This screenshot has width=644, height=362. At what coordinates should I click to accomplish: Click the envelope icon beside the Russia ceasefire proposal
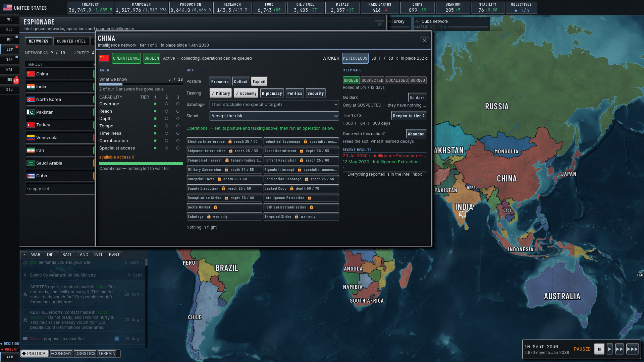pyautogui.click(x=25, y=339)
